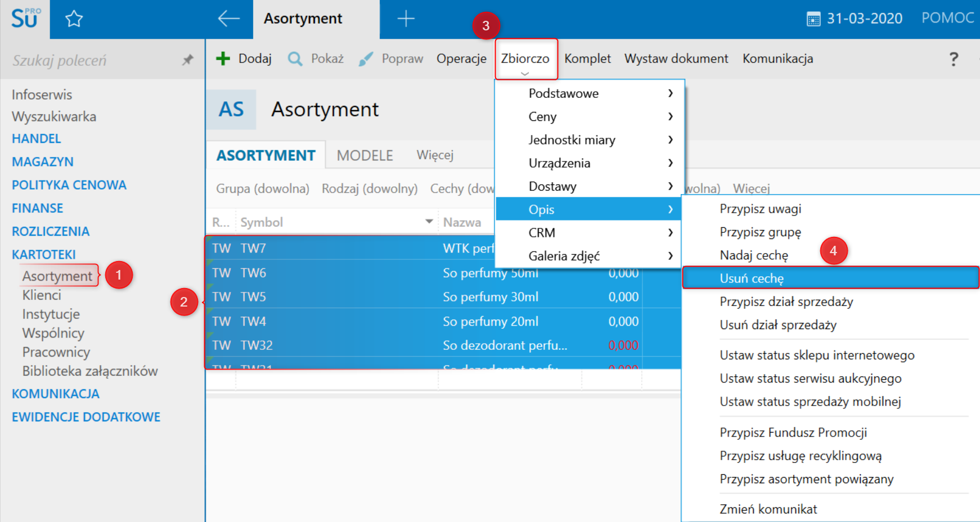
Task: Click the Subiekt PRO logo icon
Action: point(25,19)
